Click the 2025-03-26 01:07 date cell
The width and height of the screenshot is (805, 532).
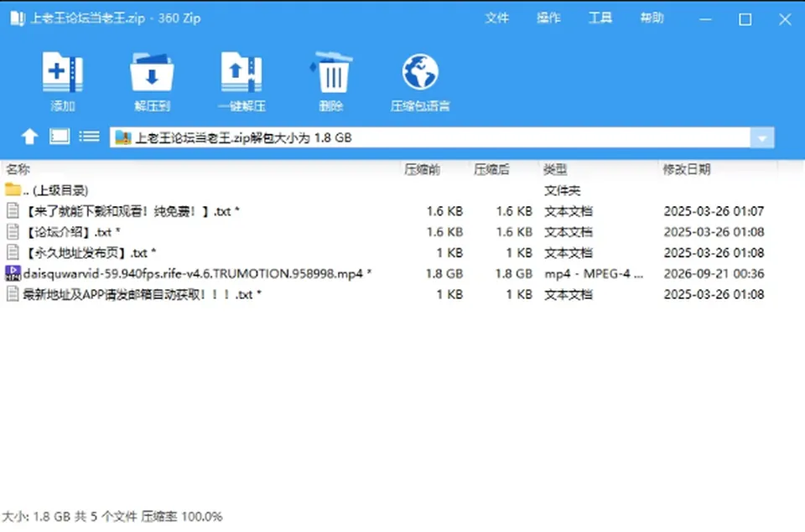point(714,211)
